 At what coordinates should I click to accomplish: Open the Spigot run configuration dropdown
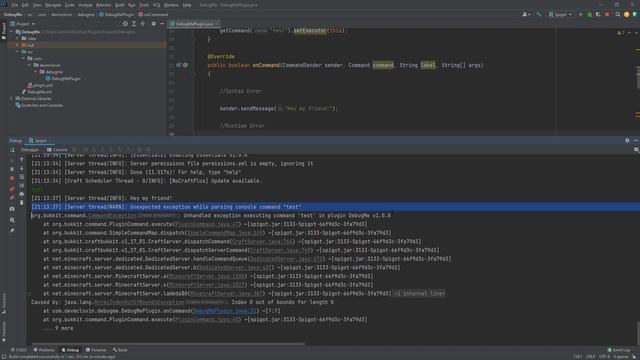click(x=560, y=14)
